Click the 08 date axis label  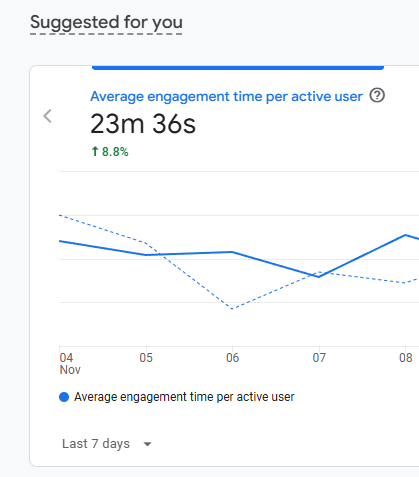click(406, 358)
